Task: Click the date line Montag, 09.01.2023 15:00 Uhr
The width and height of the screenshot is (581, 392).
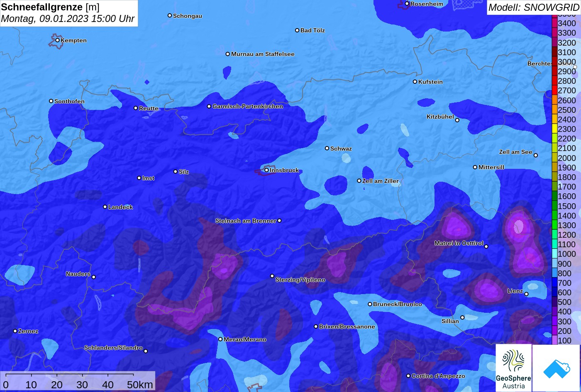Action: click(x=68, y=19)
